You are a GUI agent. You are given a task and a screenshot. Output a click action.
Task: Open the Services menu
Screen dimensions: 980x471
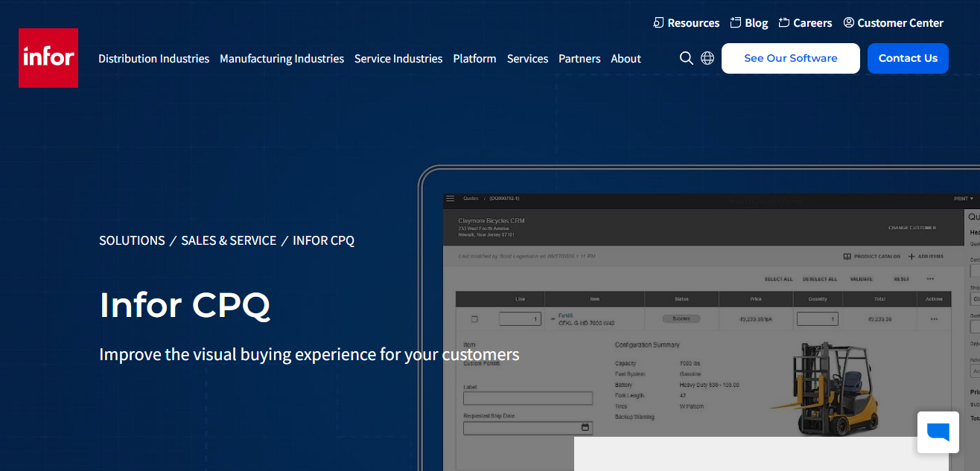point(527,59)
